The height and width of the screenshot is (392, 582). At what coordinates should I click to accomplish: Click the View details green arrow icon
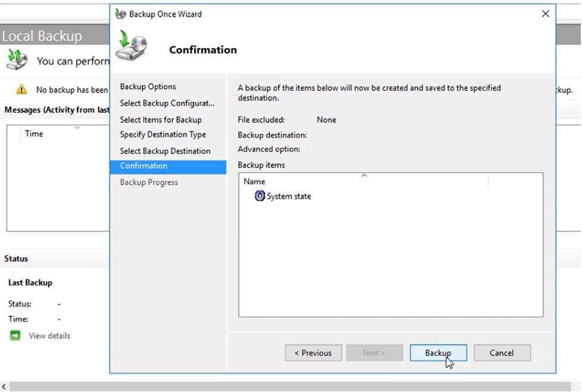15,335
